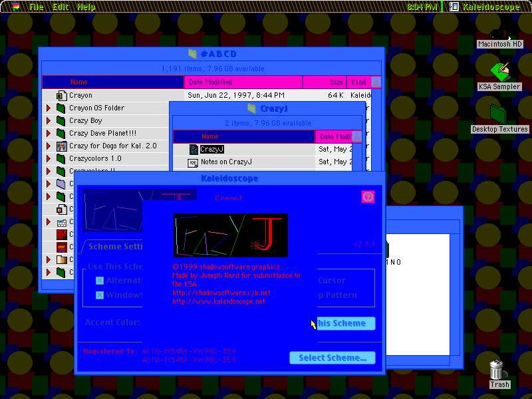Sort #ABCD window by Kind column
The width and height of the screenshot is (532, 399).
[x=359, y=82]
